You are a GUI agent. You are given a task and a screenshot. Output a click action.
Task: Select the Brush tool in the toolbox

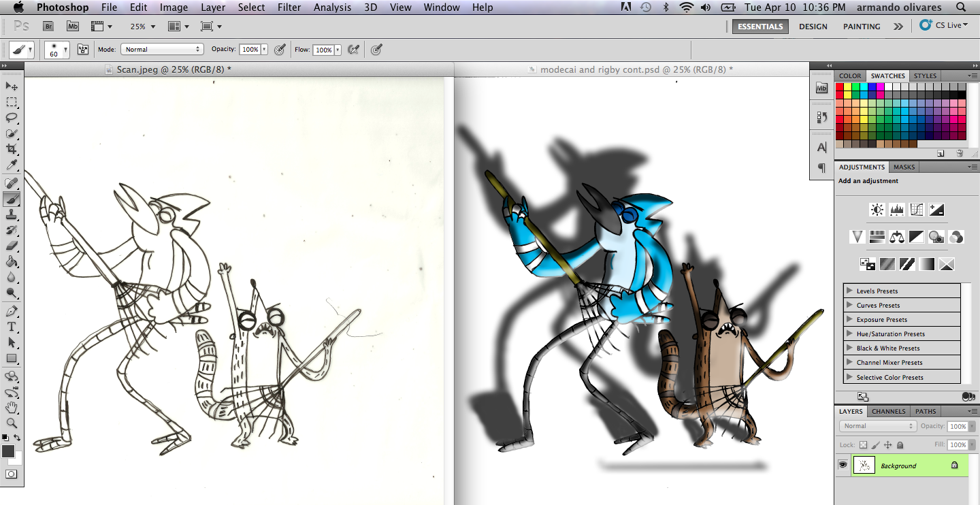coord(12,199)
